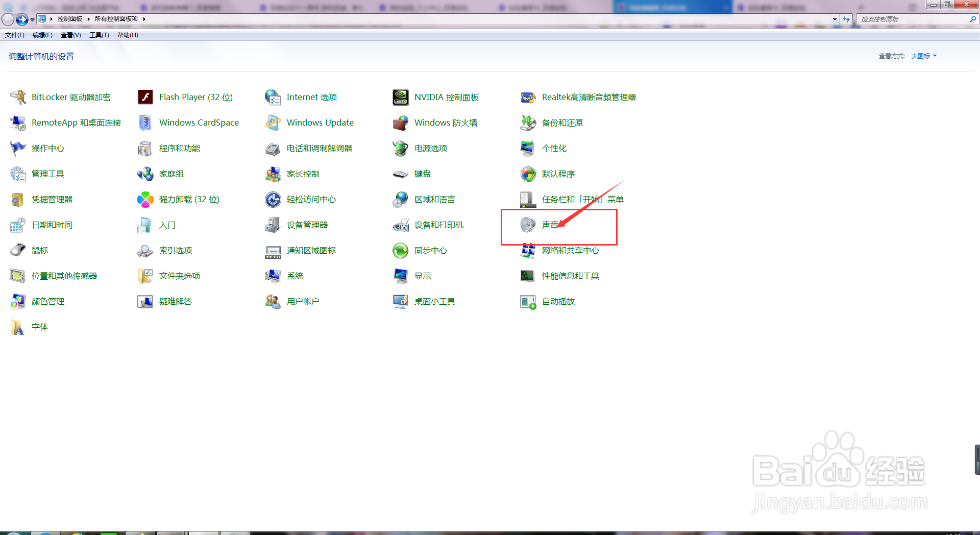Click the 位置和其他传感器 link

(64, 276)
